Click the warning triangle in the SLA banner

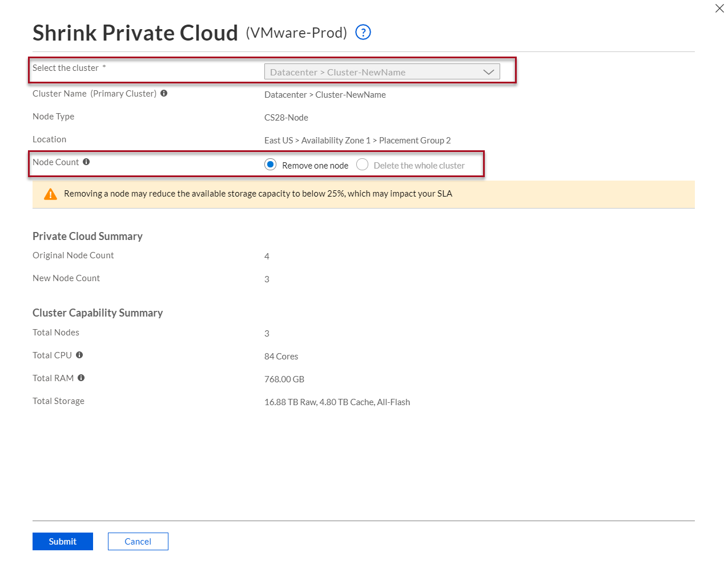(50, 193)
